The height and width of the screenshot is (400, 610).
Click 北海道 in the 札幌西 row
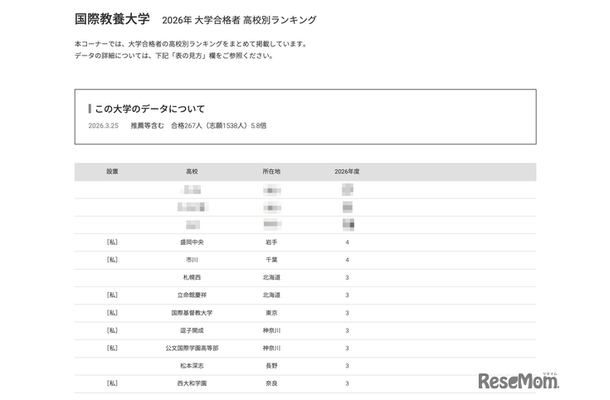pyautogui.click(x=271, y=277)
